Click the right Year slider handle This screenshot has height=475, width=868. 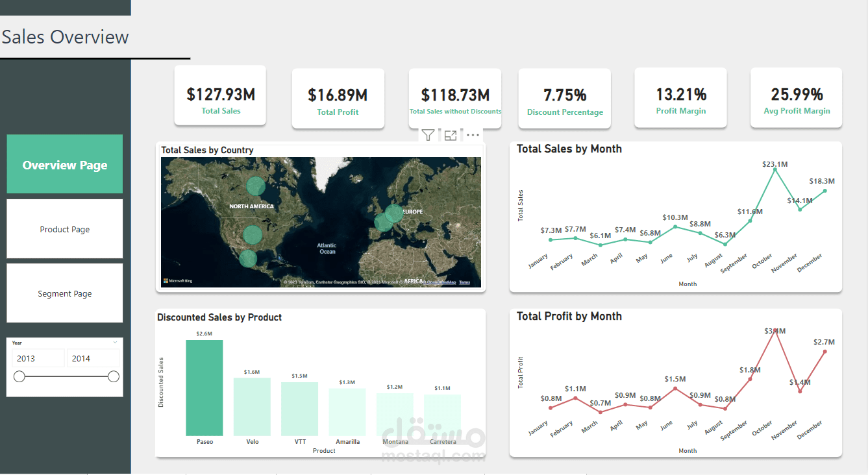pyautogui.click(x=114, y=376)
